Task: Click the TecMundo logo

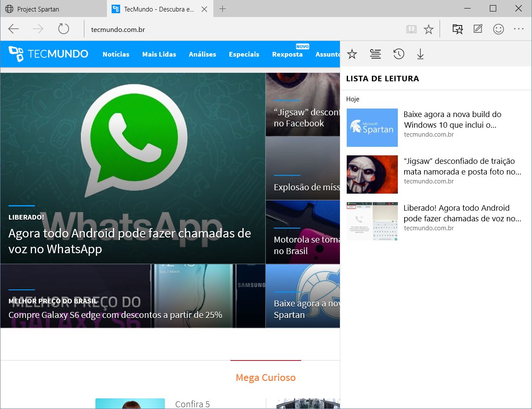Action: [49, 54]
